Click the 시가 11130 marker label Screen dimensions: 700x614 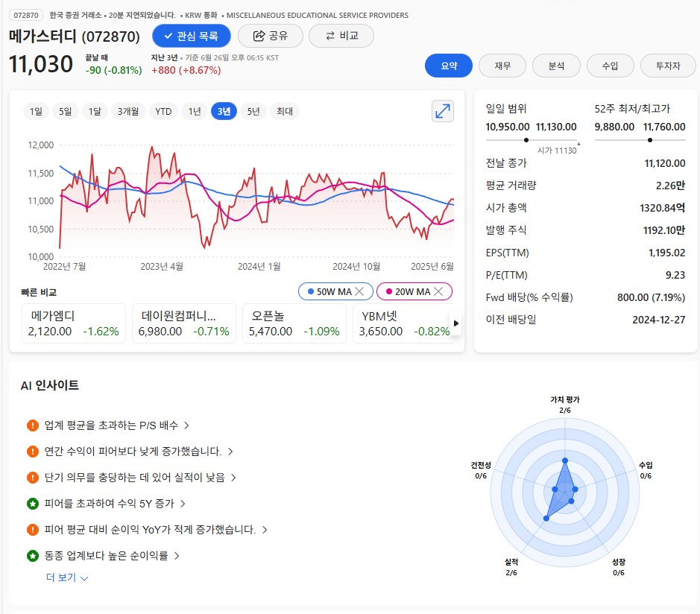click(557, 151)
